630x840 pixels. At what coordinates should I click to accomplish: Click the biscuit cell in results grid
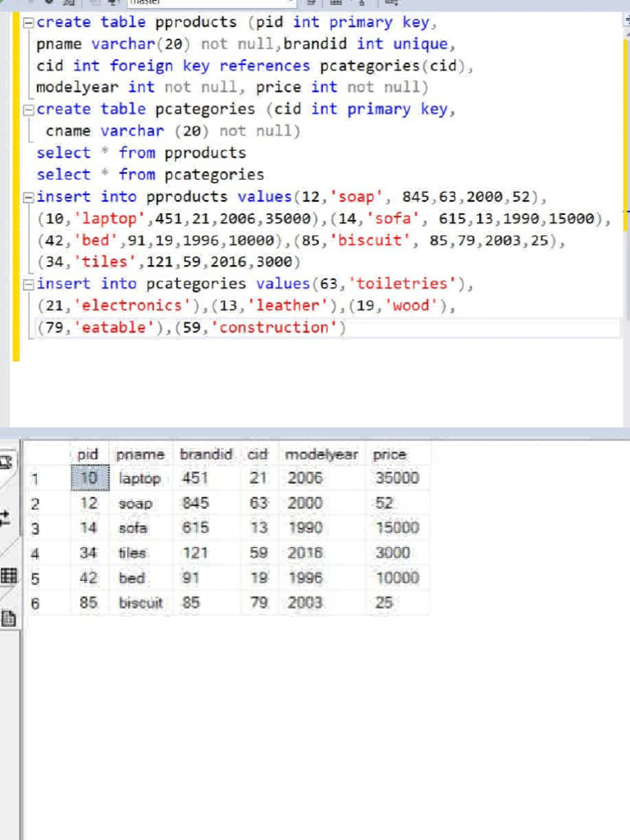140,603
